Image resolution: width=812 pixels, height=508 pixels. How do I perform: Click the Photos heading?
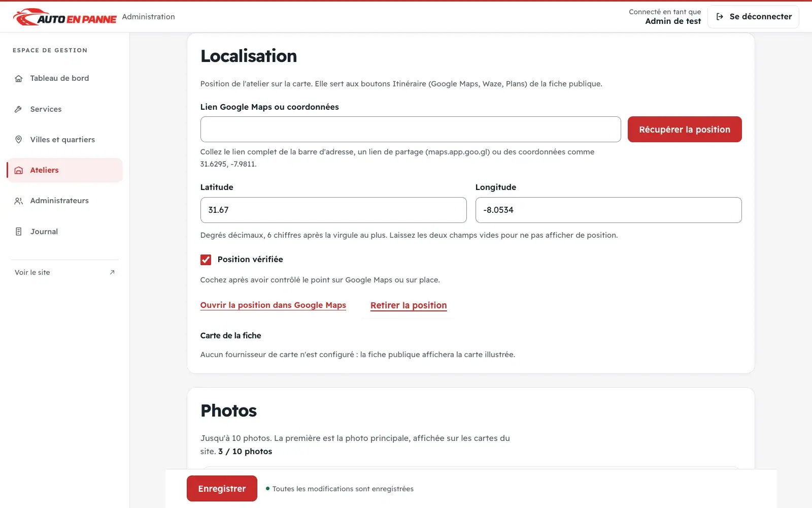[228, 410]
